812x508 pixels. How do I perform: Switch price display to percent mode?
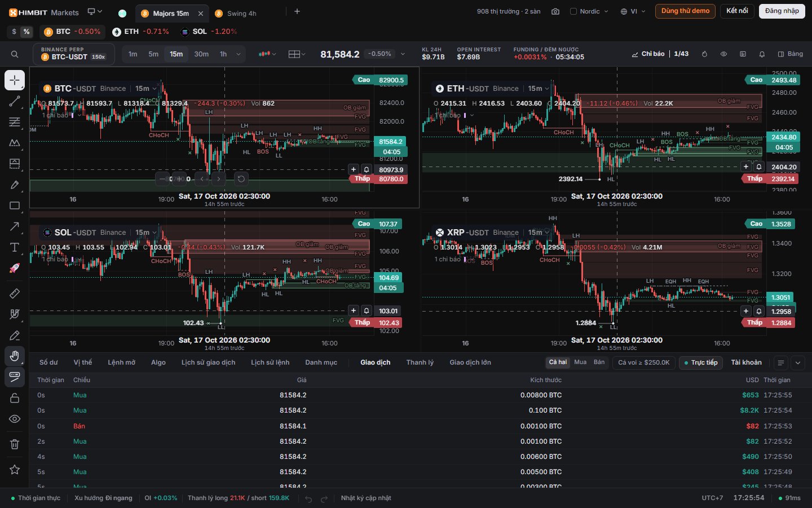click(27, 32)
